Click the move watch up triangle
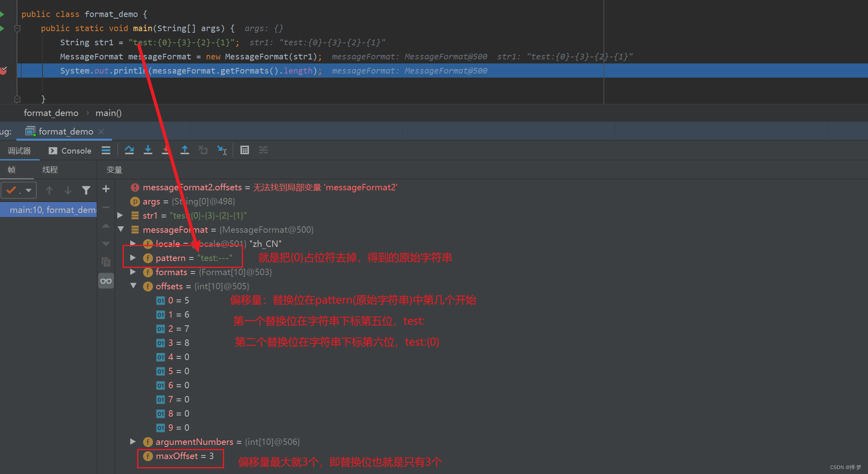The height and width of the screenshot is (474, 868). click(x=106, y=226)
